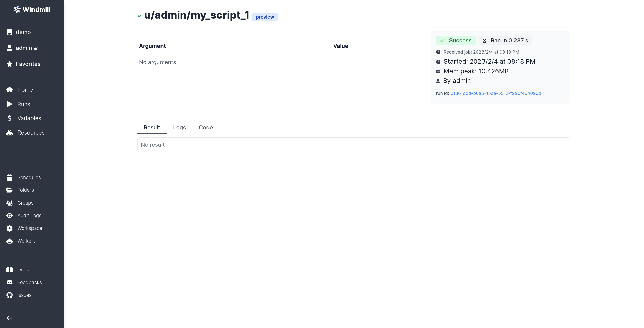Select the Result tab

tap(152, 127)
